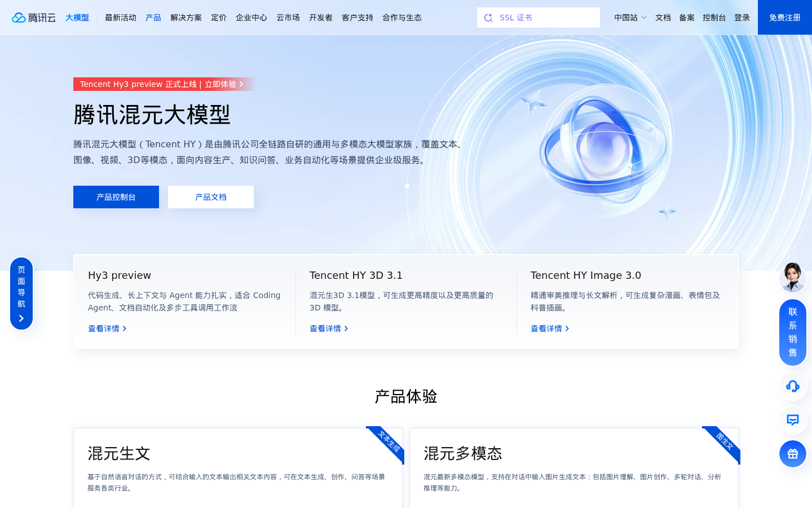This screenshot has height=508, width=812.
Task: Click the search icon in SSL 证书 field
Action: click(x=488, y=17)
